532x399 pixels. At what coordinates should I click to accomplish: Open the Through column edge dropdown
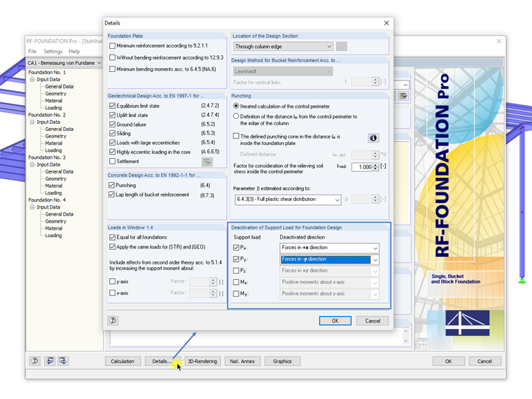point(283,46)
